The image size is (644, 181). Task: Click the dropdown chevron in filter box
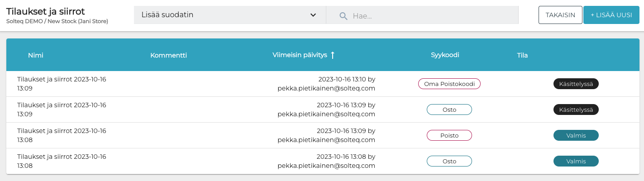313,15
